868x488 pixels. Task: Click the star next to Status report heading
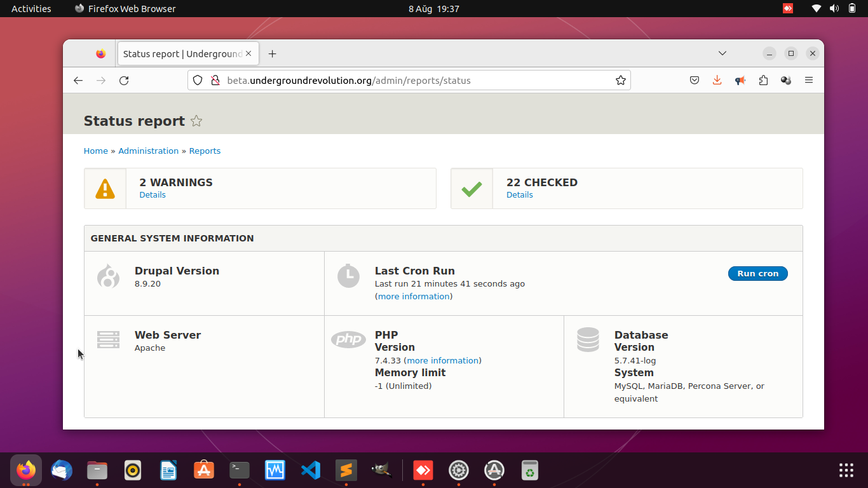pos(196,121)
